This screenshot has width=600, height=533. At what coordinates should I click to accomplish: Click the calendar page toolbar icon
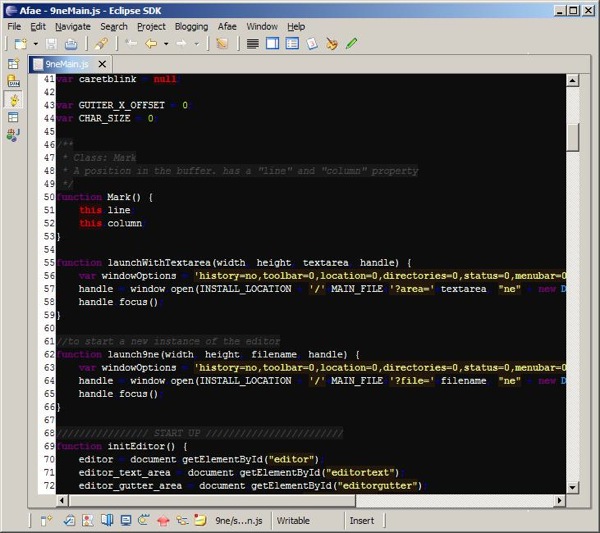[312, 44]
